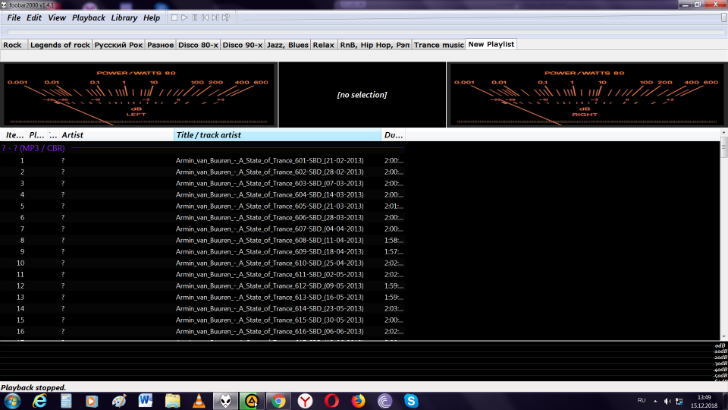Click the Duration column header
The width and height of the screenshot is (728, 410).
click(x=393, y=135)
